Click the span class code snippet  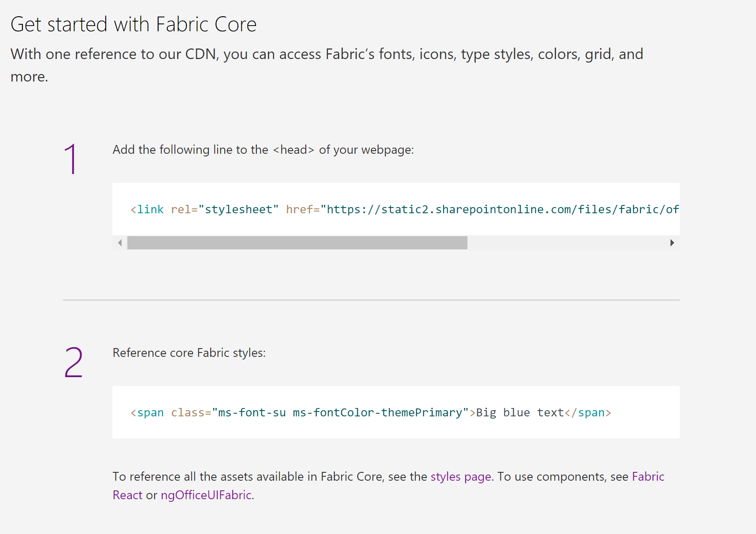(x=371, y=413)
